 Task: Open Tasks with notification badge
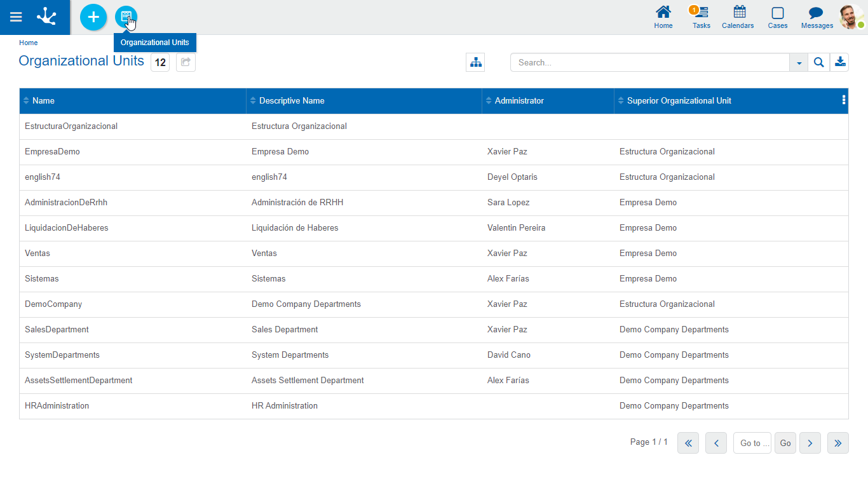coord(701,17)
